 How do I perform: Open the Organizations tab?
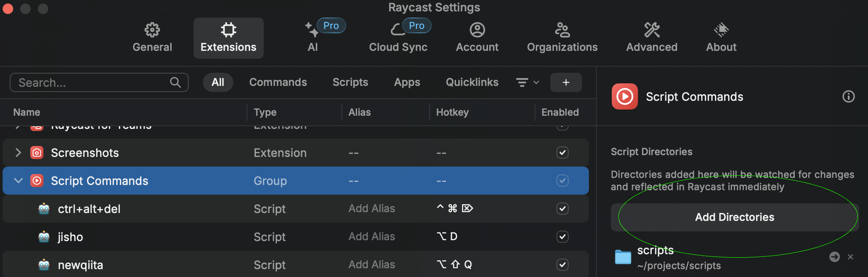click(562, 38)
